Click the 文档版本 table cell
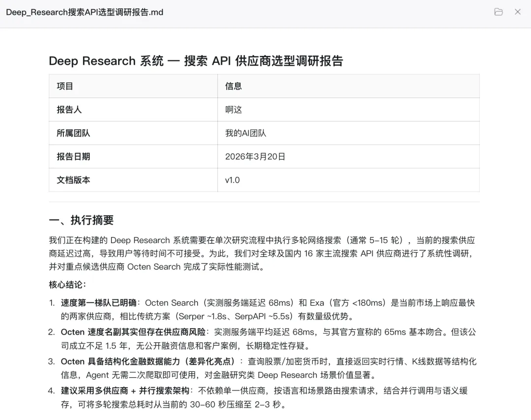This screenshot has width=531, height=420. [x=133, y=180]
